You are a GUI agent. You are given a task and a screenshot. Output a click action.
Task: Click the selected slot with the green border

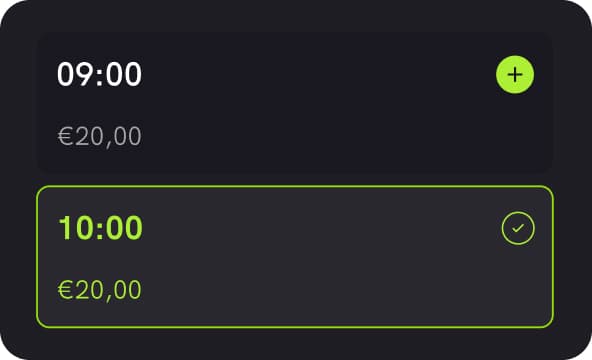(294, 257)
